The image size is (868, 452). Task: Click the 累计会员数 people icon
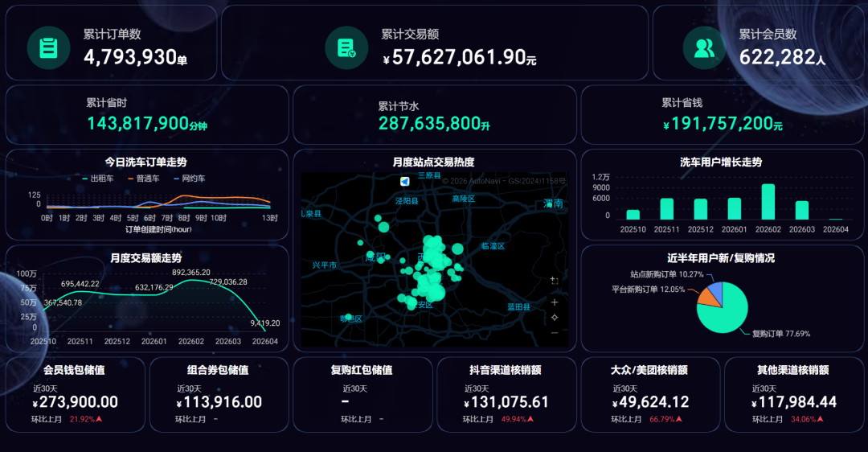704,48
